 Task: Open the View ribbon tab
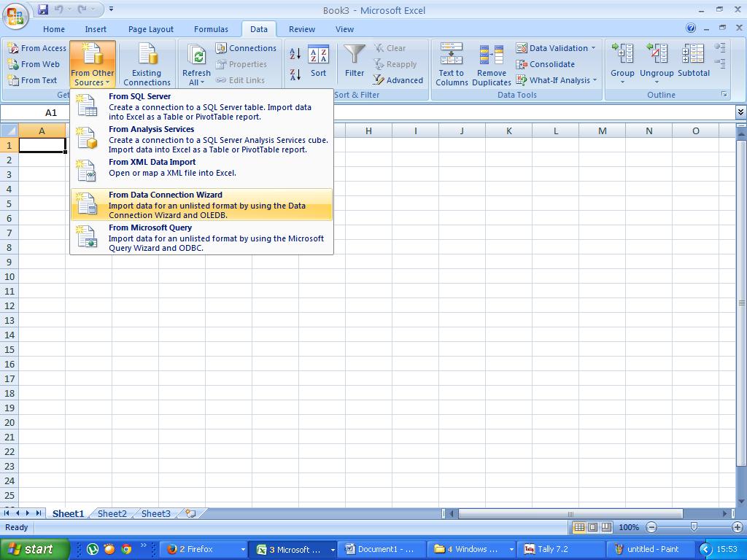click(344, 29)
